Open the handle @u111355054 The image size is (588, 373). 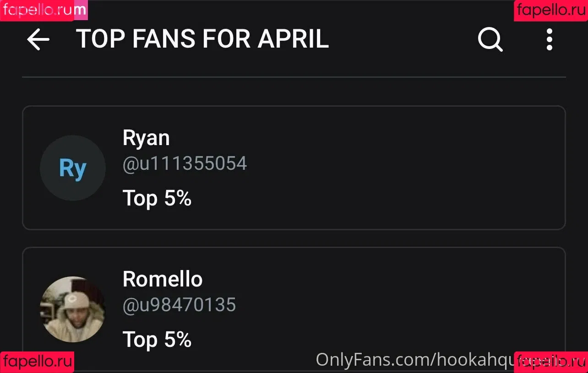(x=185, y=163)
